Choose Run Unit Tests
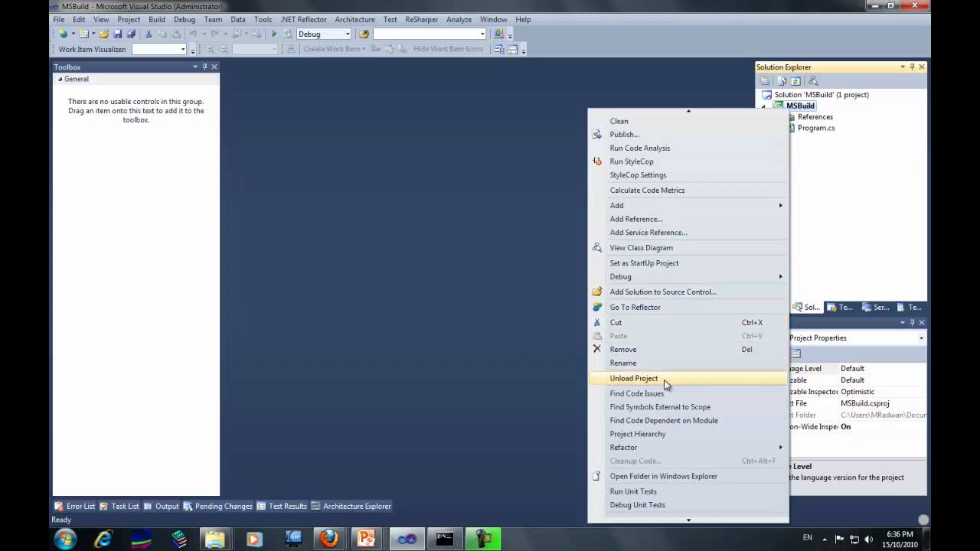This screenshot has width=980, height=551. click(x=688, y=491)
